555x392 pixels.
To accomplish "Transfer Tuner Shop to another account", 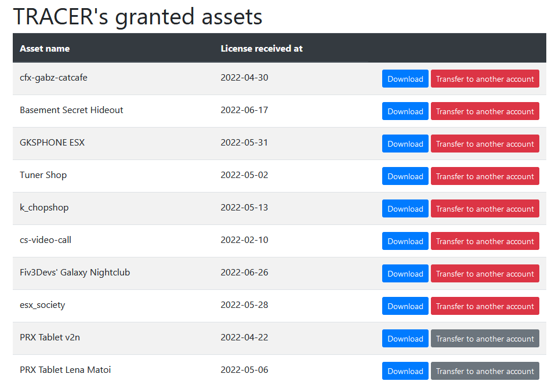I will point(485,176).
